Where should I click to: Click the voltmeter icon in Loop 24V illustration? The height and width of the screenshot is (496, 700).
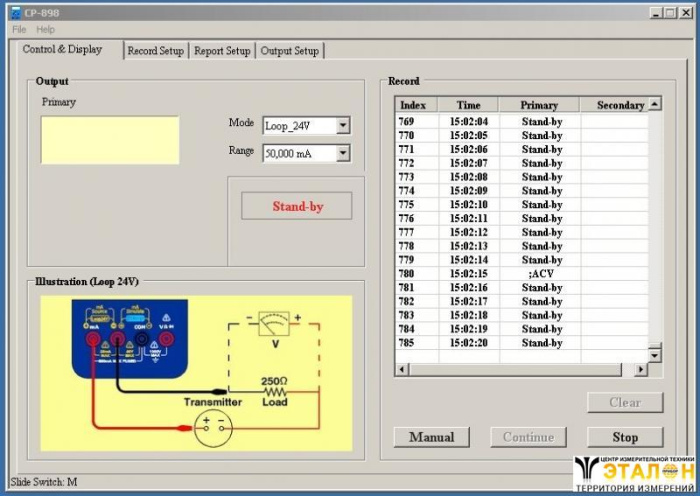coord(272,324)
